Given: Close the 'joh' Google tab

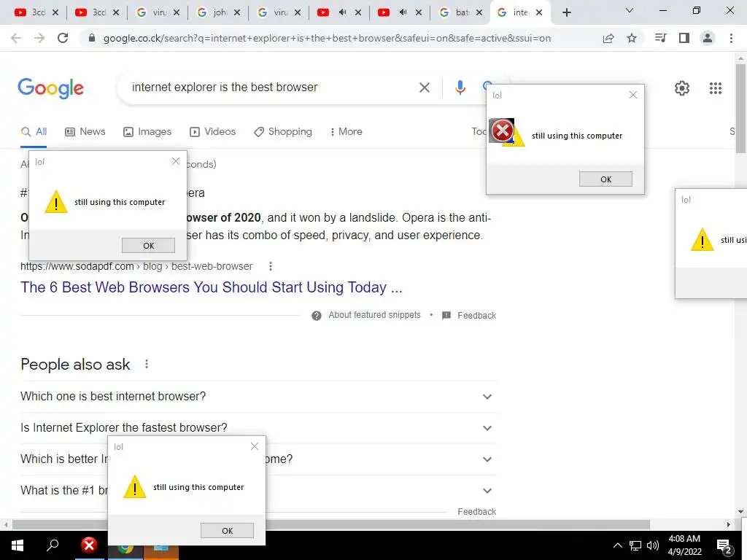Looking at the screenshot, I should coord(237,13).
